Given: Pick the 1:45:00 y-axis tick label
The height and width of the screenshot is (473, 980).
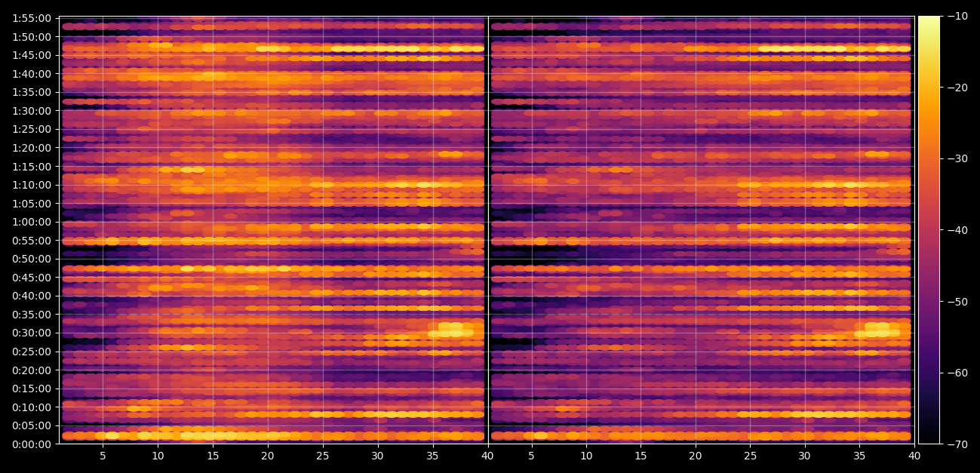Looking at the screenshot, I should (32, 55).
